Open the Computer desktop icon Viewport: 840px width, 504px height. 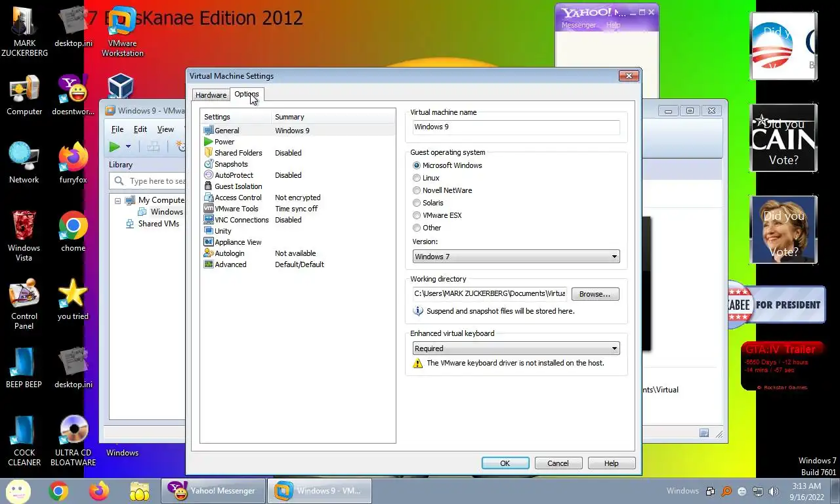tap(24, 95)
